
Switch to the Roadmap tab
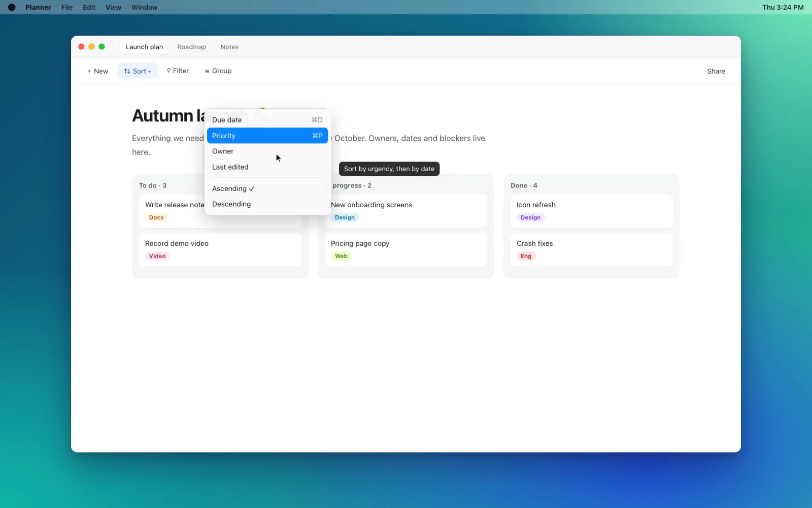tap(192, 47)
